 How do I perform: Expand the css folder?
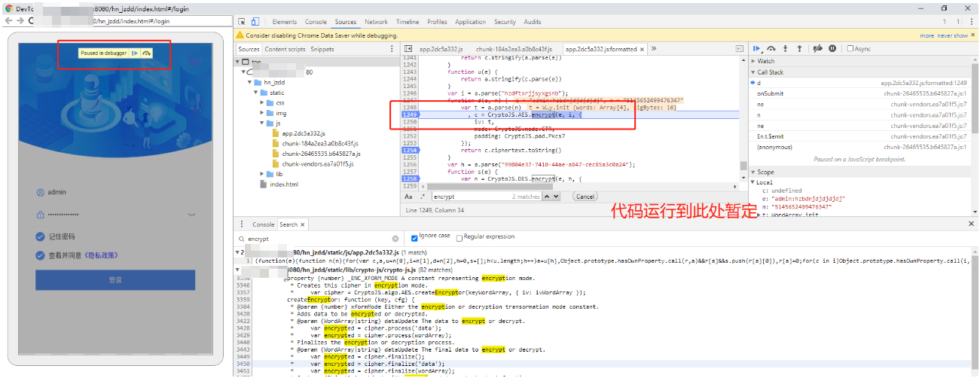[x=262, y=102]
